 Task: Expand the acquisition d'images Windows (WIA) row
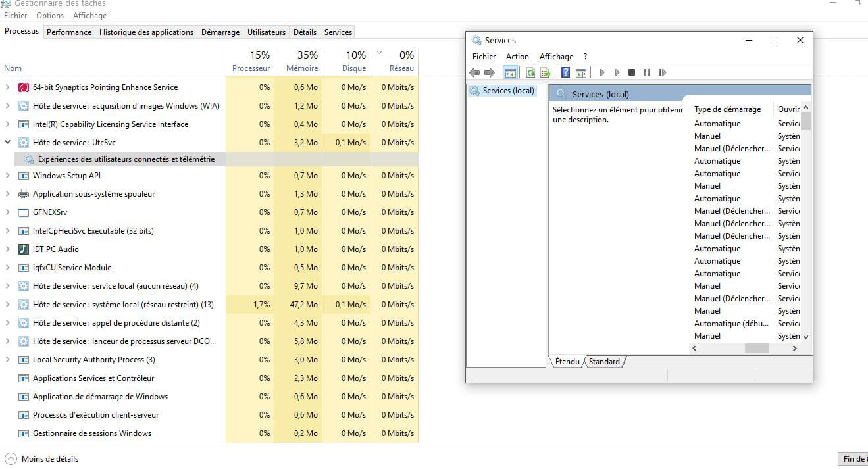click(8, 106)
